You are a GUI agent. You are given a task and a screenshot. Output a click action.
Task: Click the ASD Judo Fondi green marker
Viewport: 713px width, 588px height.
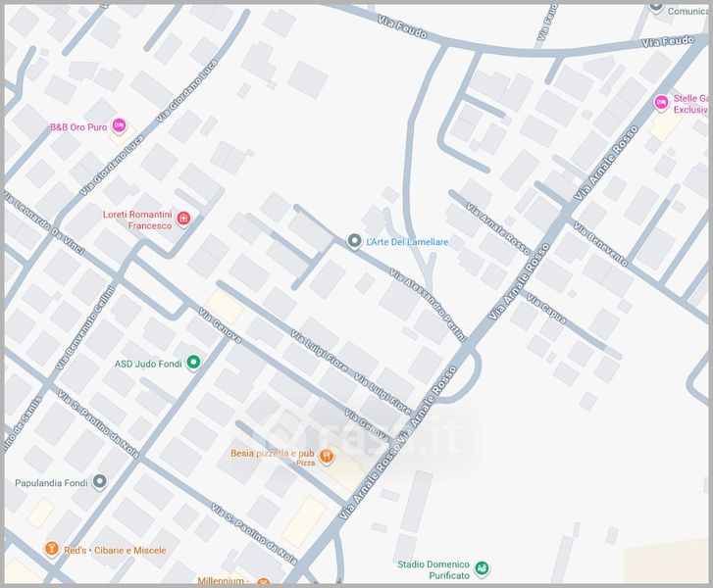[x=193, y=364]
